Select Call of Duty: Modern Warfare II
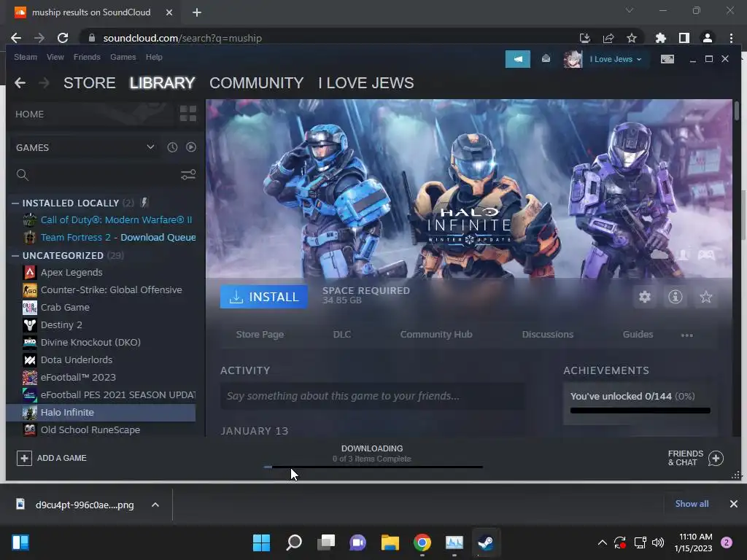The height and width of the screenshot is (560, 747). (x=116, y=220)
